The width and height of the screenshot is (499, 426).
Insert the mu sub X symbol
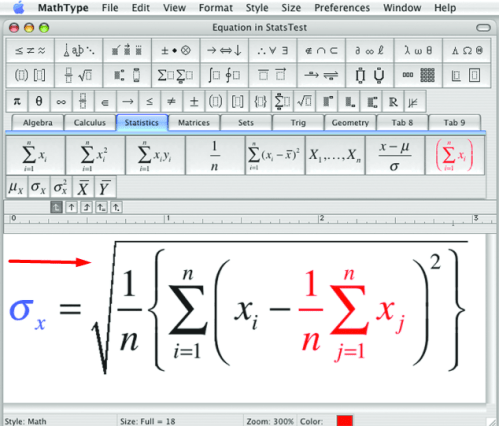(x=17, y=187)
